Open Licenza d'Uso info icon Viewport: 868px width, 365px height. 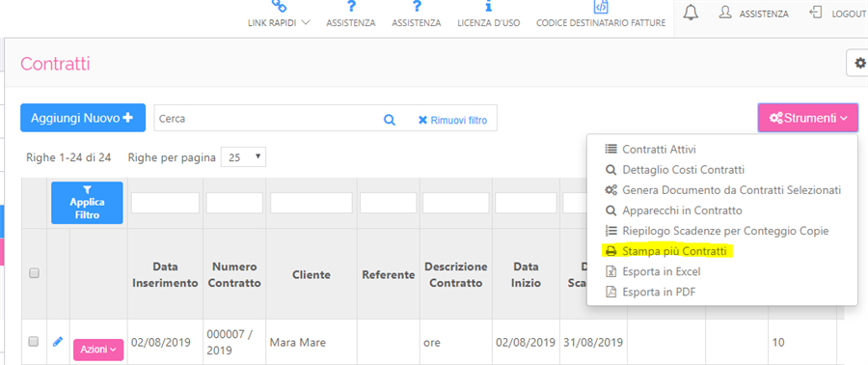pyautogui.click(x=488, y=7)
